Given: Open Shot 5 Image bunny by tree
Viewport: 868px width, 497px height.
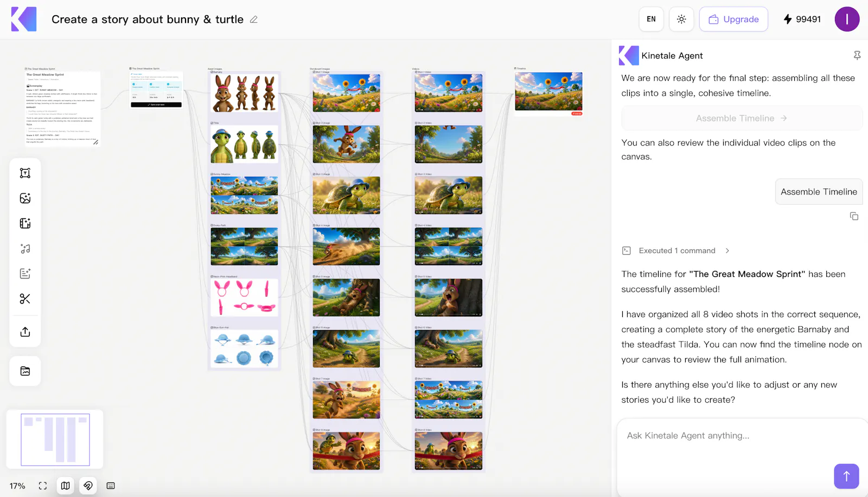Looking at the screenshot, I should tap(346, 298).
